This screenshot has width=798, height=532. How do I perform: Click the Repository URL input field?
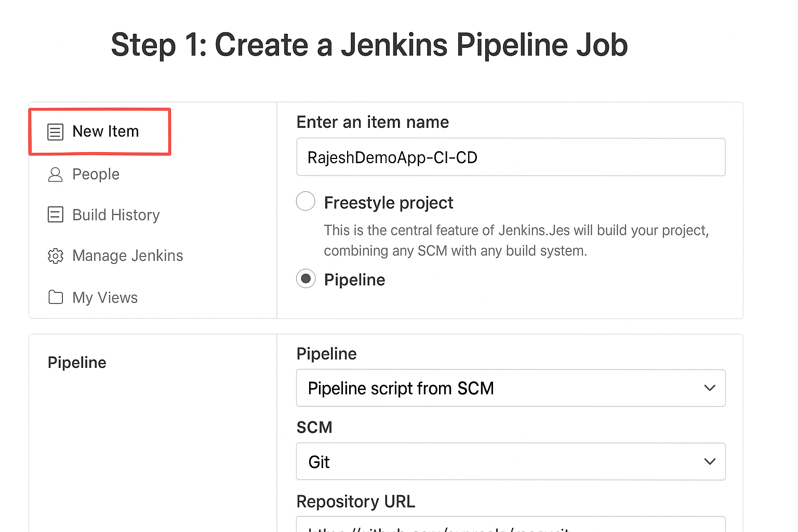(510, 525)
